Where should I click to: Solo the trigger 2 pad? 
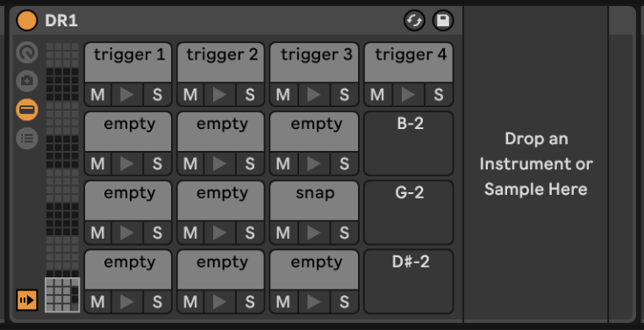click(x=250, y=95)
